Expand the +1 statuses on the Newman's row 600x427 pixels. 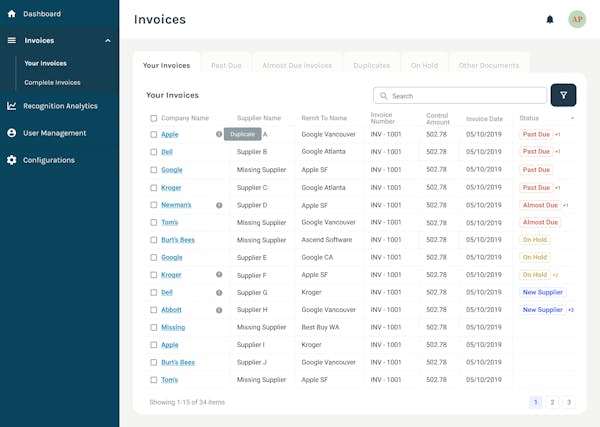(566, 205)
